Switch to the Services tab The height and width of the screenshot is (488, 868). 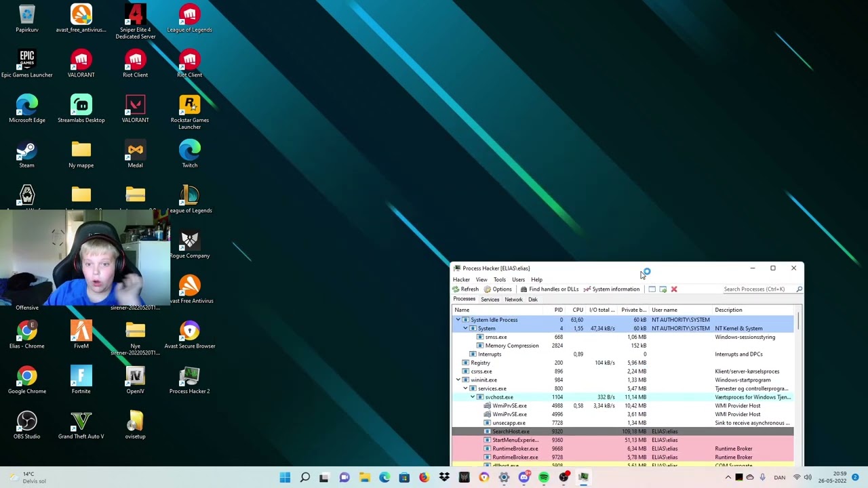coord(490,300)
